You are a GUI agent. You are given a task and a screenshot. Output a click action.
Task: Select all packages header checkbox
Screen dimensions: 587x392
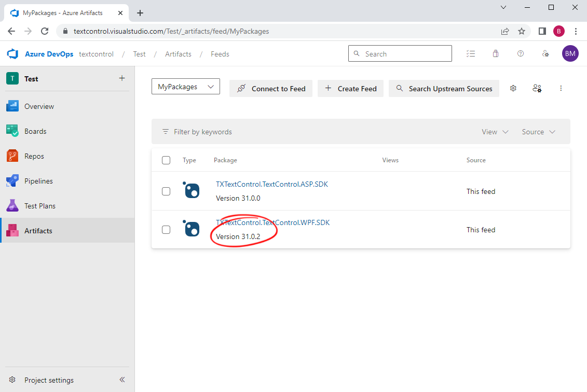point(166,160)
